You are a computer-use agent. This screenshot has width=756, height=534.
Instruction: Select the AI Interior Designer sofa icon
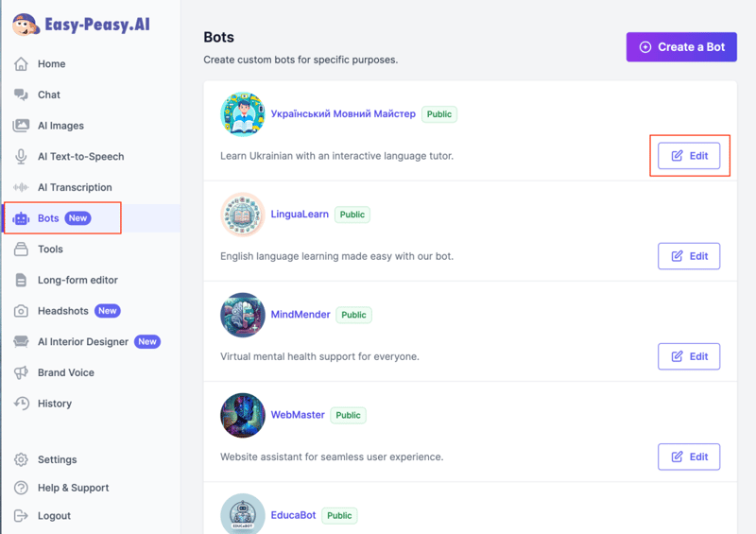21,342
